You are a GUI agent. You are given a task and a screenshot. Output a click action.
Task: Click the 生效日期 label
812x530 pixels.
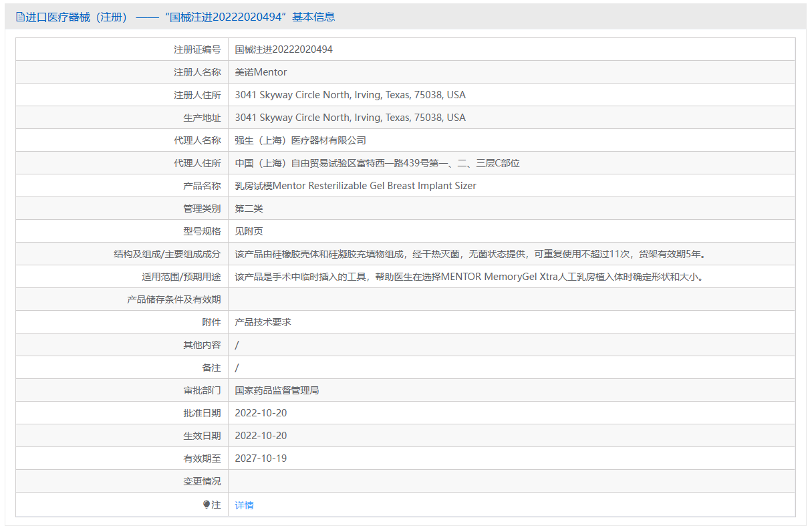[x=202, y=436]
